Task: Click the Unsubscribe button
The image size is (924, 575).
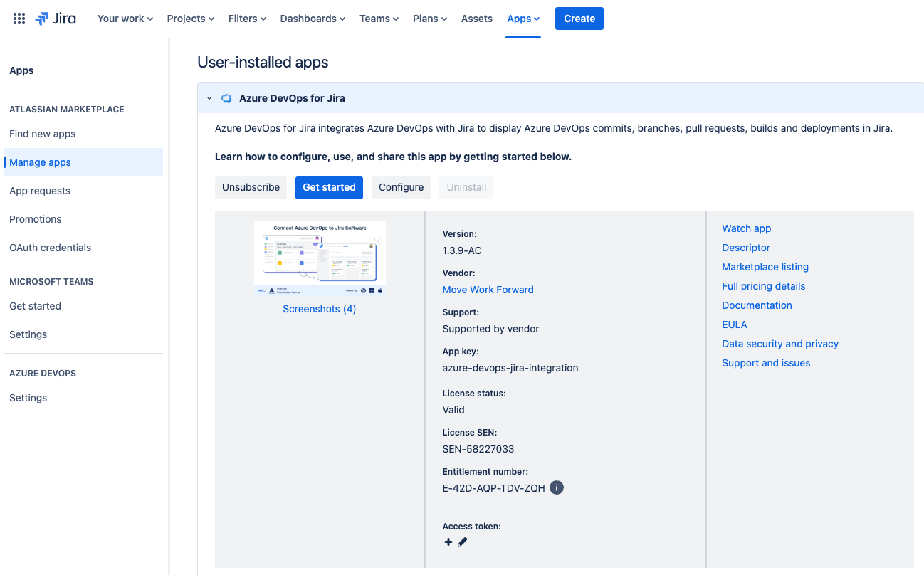Action: point(251,187)
